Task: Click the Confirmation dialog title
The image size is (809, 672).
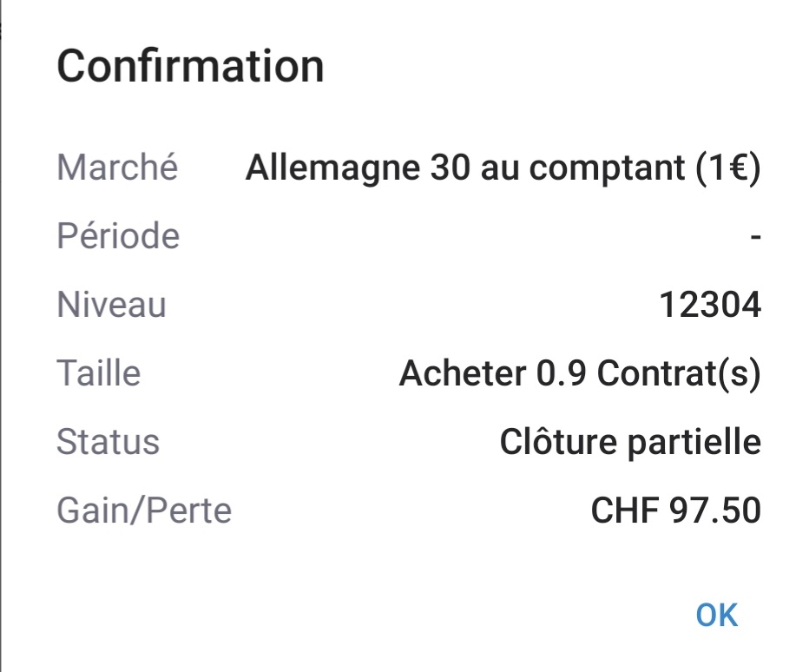Action: coord(190,67)
